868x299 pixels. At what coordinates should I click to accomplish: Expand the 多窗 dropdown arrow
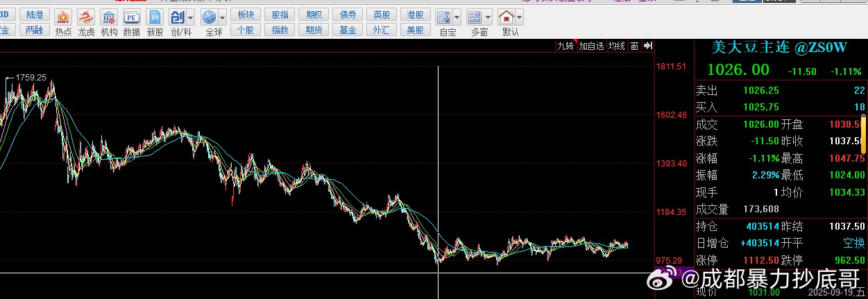click(x=488, y=17)
